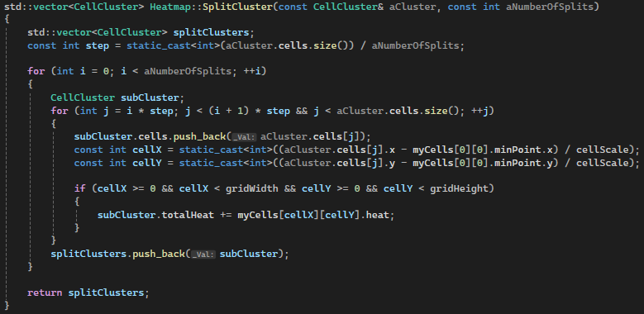
Task: Click the _Val: hint before subCluster
Action: coord(203,254)
